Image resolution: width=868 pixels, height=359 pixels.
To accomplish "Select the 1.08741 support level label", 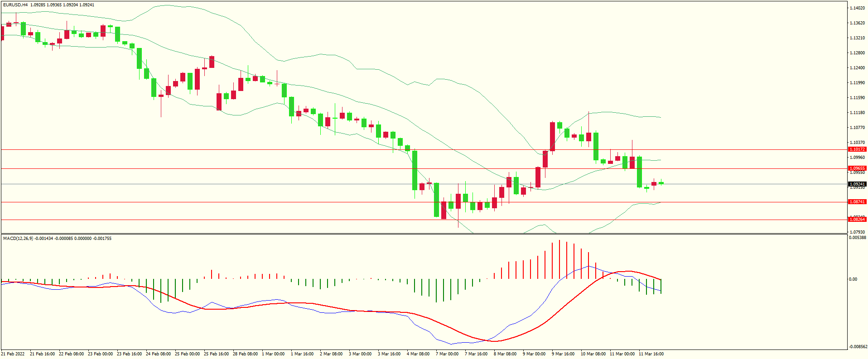I will click(857, 202).
